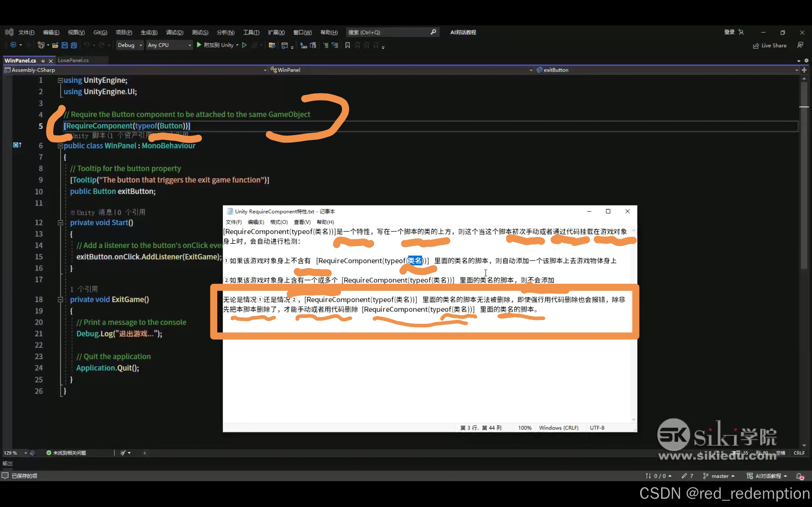Screen dimensions: 812x507
Task: Click the Find in Files icon
Action: click(272, 45)
